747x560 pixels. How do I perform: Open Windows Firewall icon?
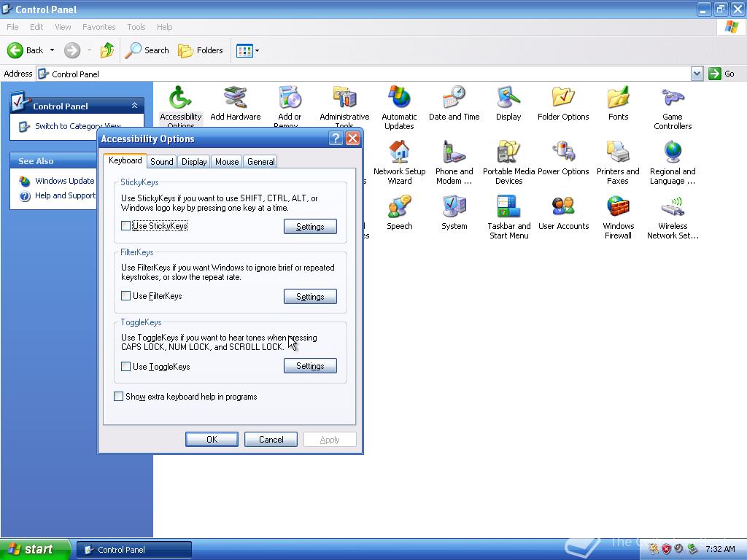click(618, 217)
